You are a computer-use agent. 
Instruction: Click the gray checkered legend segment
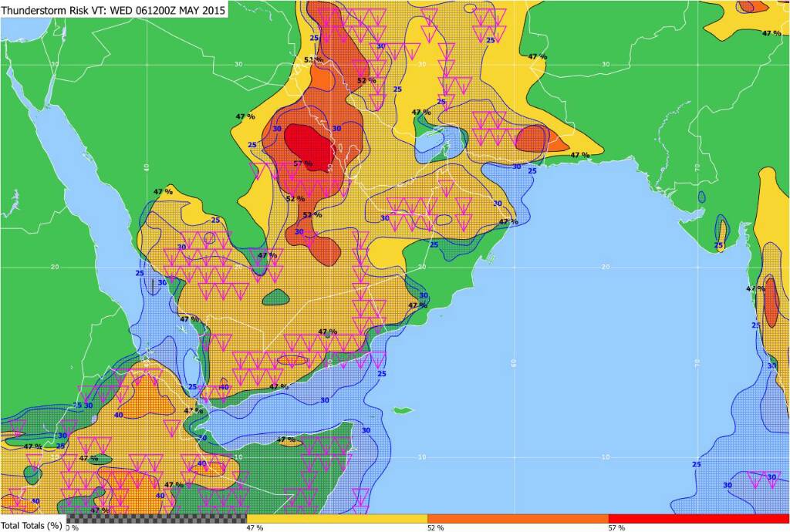pos(157,518)
